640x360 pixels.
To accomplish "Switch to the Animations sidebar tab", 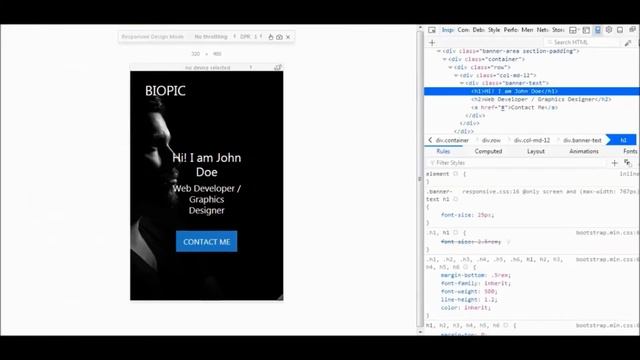I will coord(584,151).
